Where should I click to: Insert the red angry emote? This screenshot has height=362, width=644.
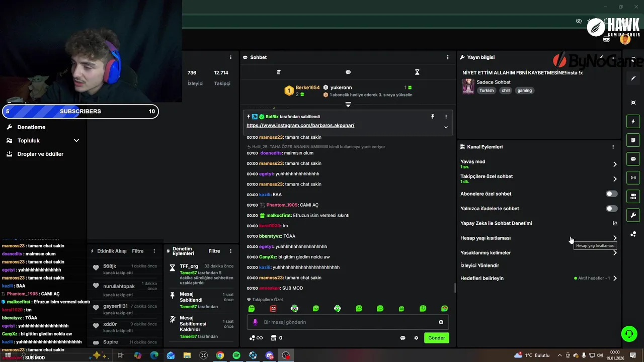(x=273, y=308)
